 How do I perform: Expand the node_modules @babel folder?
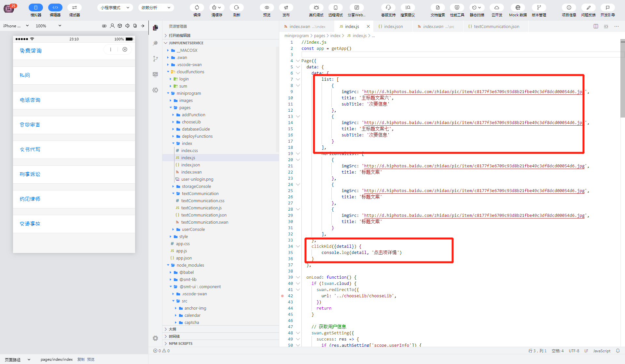pos(187,272)
